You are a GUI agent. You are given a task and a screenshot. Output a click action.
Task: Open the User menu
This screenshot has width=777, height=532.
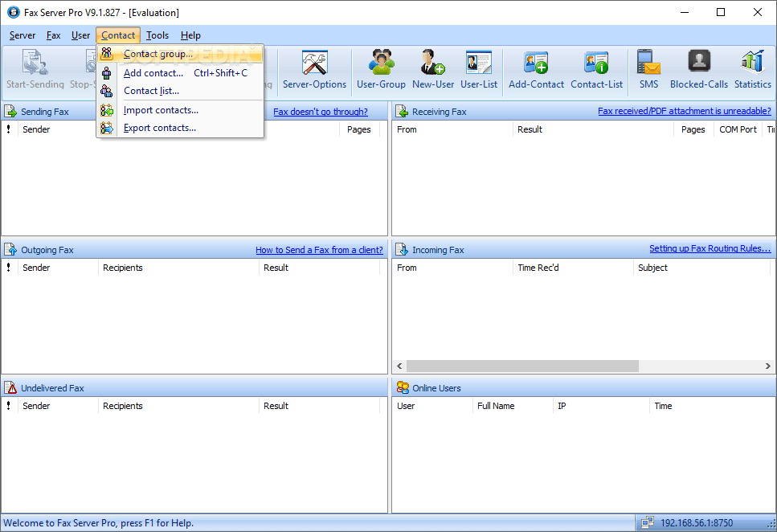[x=81, y=35]
